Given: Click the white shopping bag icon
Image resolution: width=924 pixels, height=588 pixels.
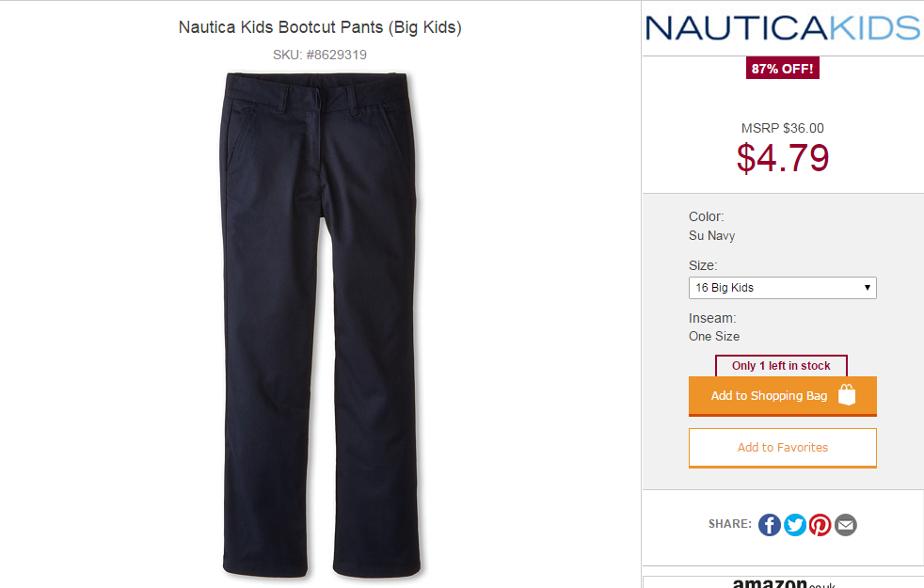Looking at the screenshot, I should pos(847,395).
